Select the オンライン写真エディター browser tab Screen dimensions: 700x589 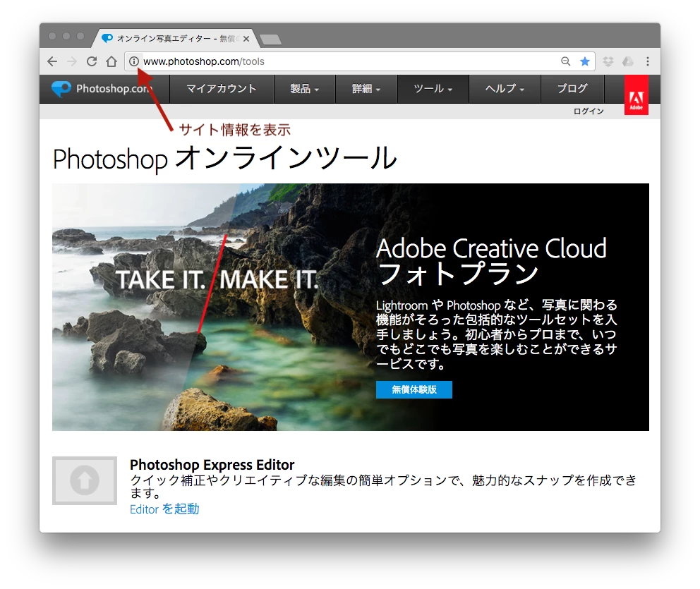coord(176,38)
